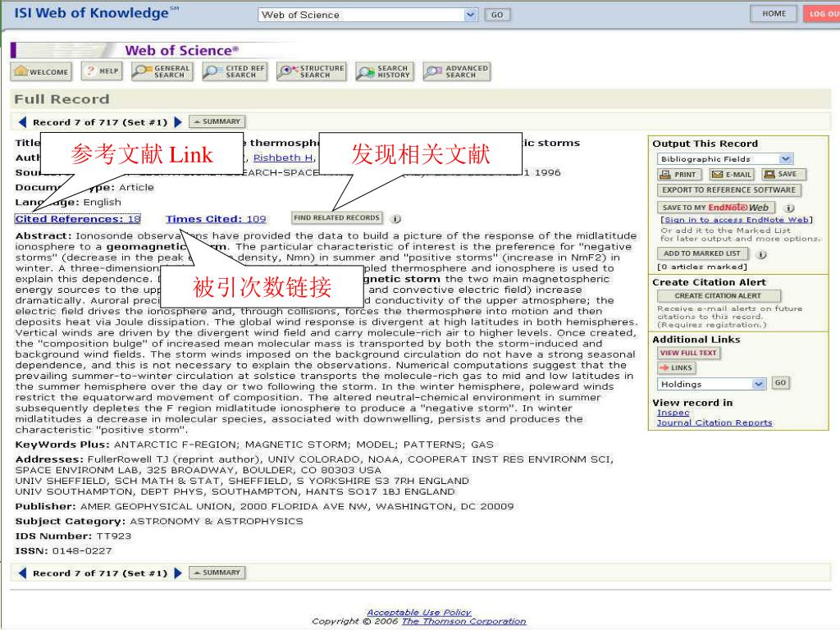This screenshot has height=630, width=840.
Task: Open the Web of Science database dropdown
Action: (x=367, y=15)
